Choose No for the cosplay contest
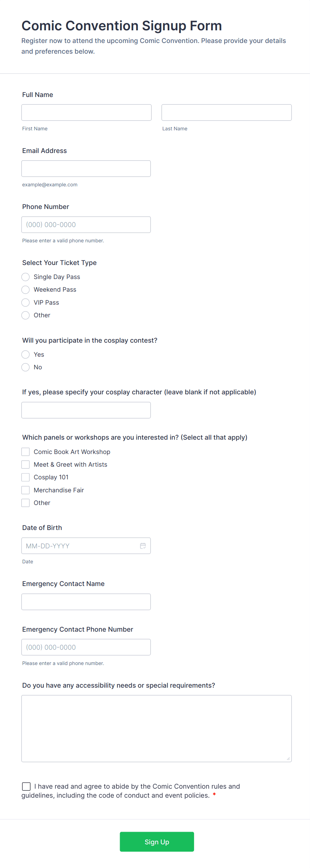 click(x=26, y=367)
